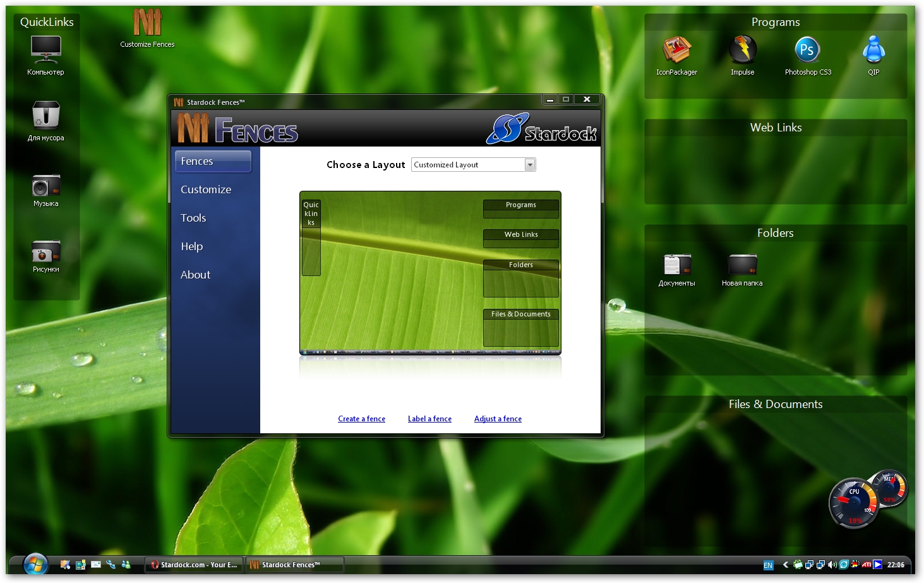Viewport: 924px width, 583px height.
Task: Launch QIP from the Programs fence
Action: (873, 55)
